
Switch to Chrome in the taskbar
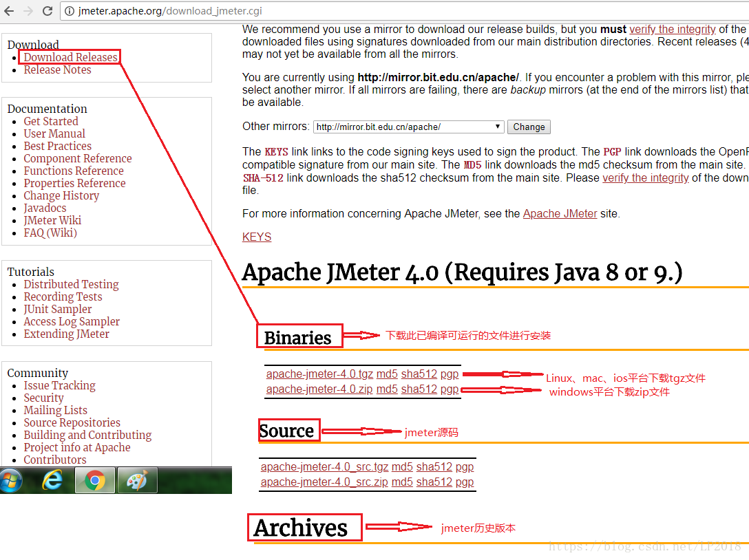[94, 480]
